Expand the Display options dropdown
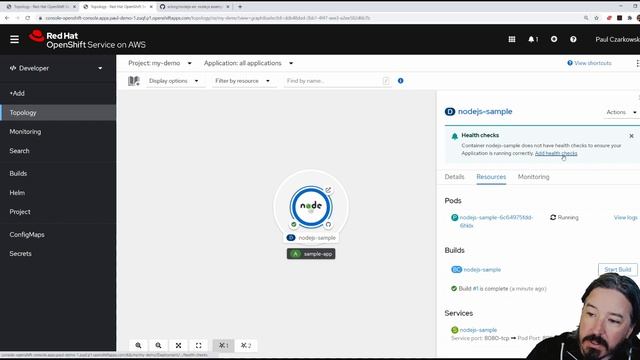The width and height of the screenshot is (640, 360). tap(174, 81)
